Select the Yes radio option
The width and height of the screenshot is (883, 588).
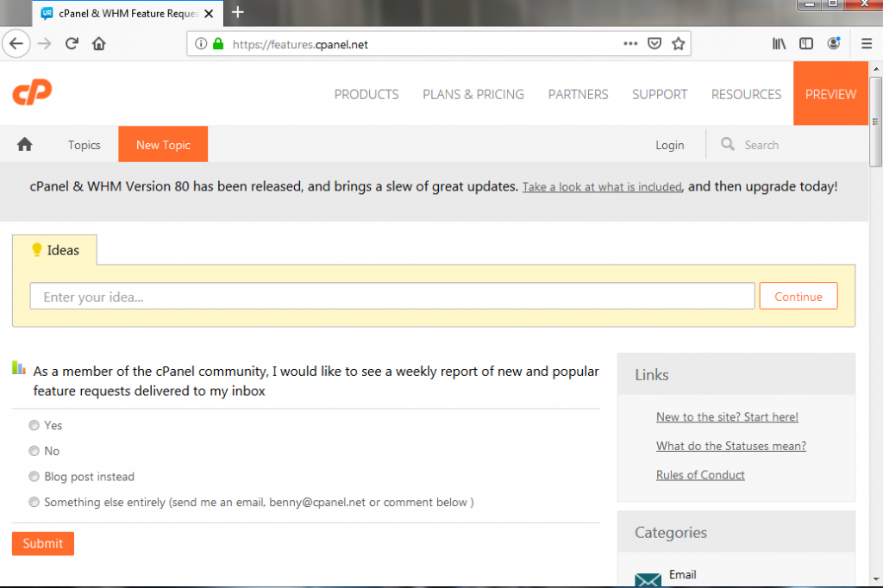pos(34,425)
